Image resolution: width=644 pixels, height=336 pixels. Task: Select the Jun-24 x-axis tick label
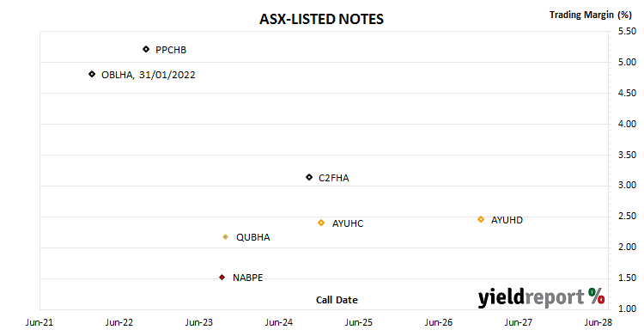(279, 322)
